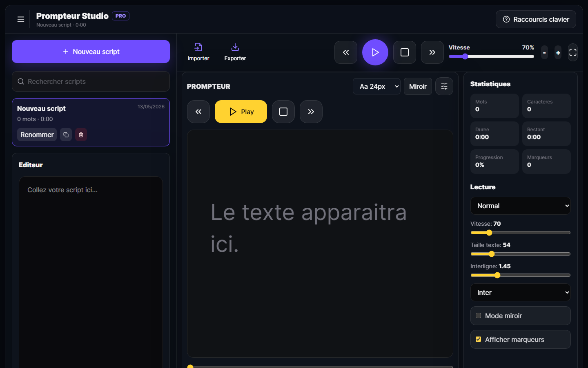This screenshot has width=588, height=368.
Task: Click the Restant 0:00 statistic
Action: [546, 134]
